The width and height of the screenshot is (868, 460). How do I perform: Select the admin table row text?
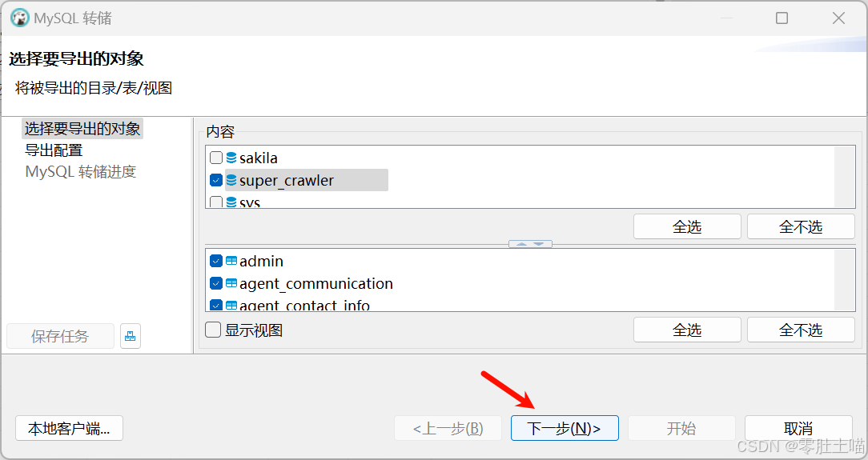point(261,261)
